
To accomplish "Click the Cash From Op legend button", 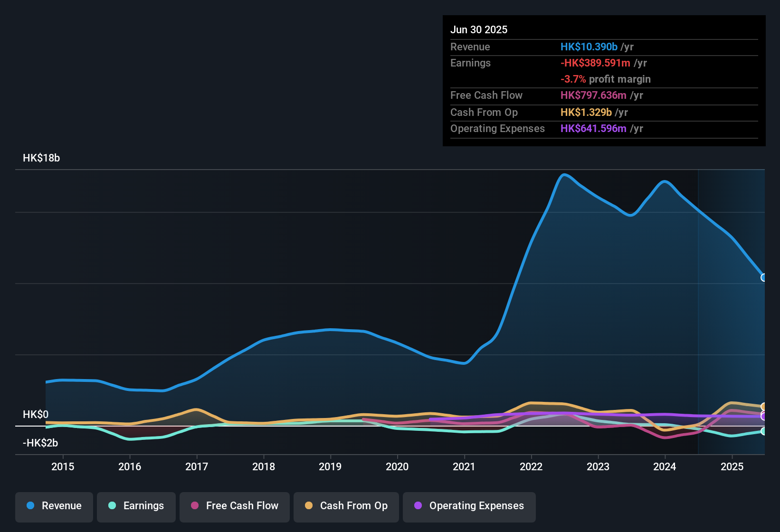I will [x=346, y=506].
